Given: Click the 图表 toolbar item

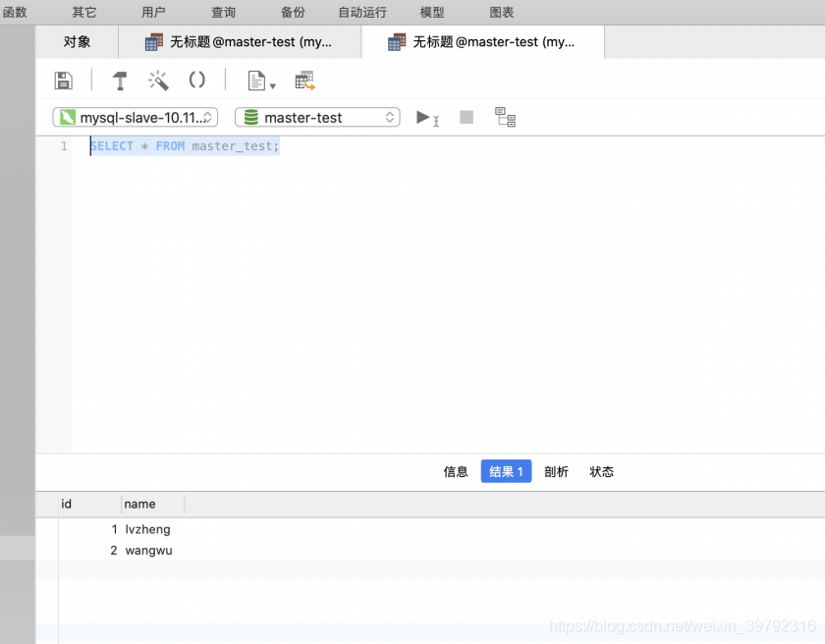Looking at the screenshot, I should coord(502,12).
